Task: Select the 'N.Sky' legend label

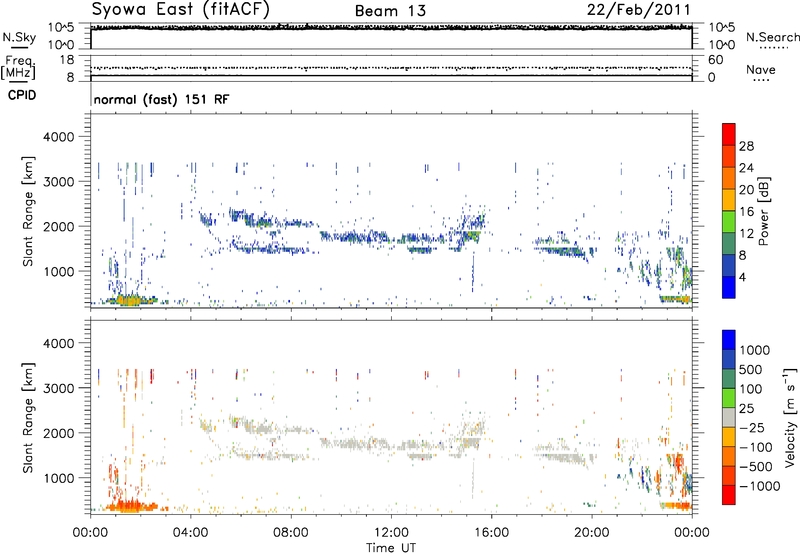Action: 19,37
